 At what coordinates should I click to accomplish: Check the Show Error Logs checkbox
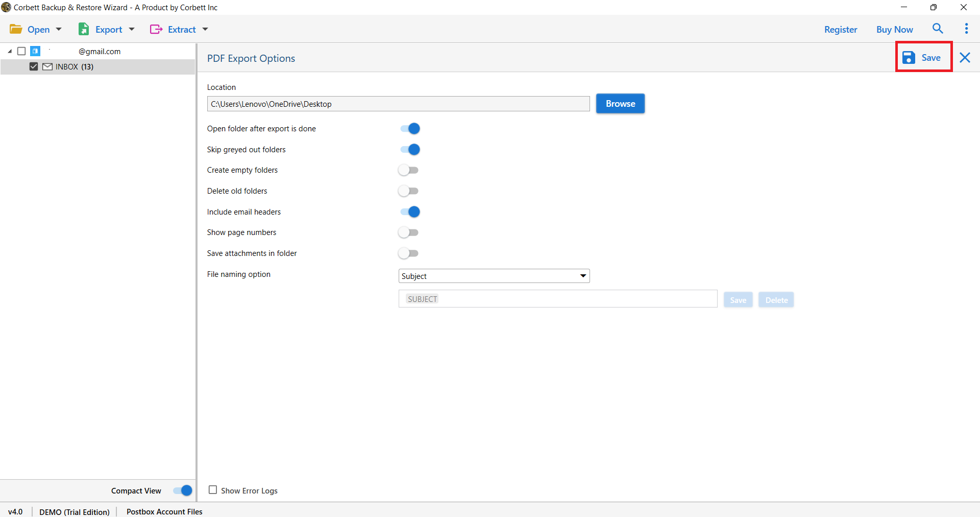tap(213, 490)
